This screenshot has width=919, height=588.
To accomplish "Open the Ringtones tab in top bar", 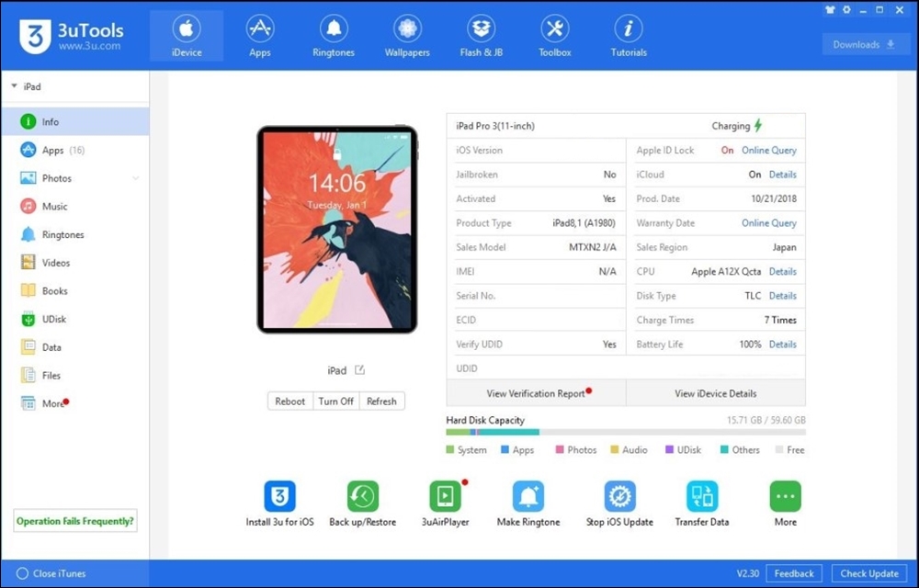I will point(334,36).
